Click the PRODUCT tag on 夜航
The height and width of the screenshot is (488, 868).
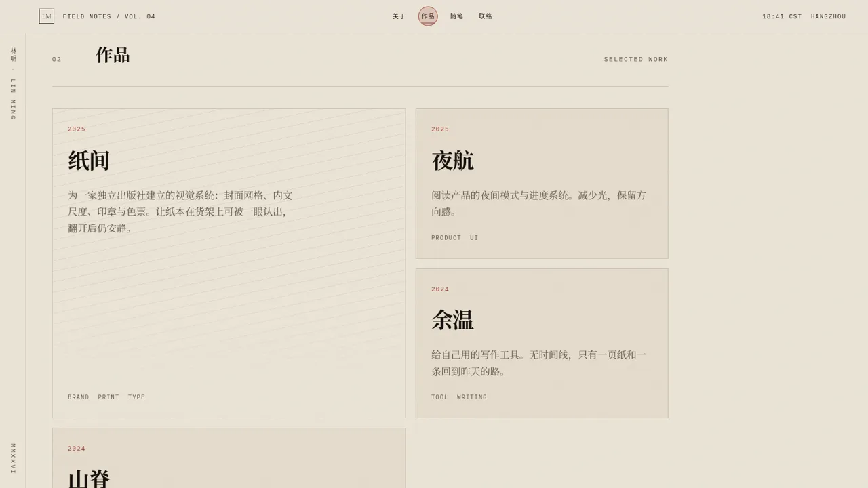[446, 238]
